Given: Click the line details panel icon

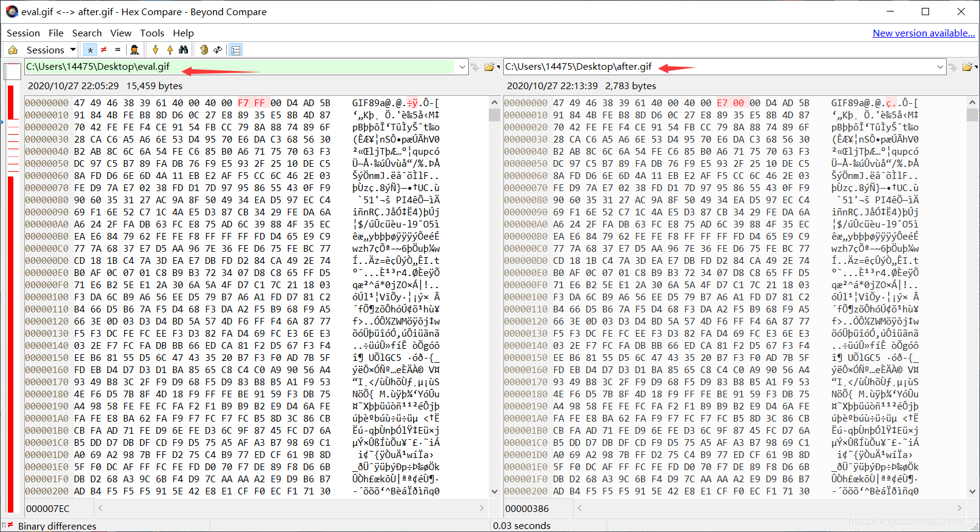Looking at the screenshot, I should tap(237, 50).
